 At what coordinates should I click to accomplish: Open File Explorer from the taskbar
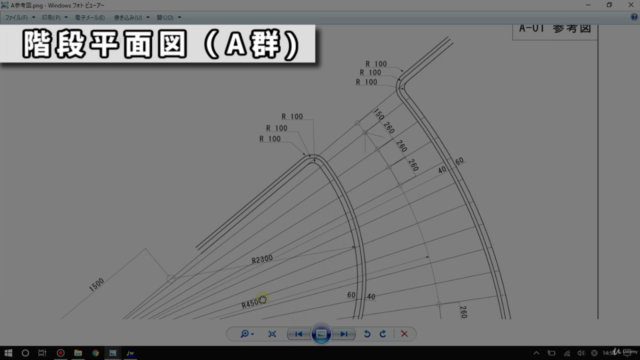point(78,353)
